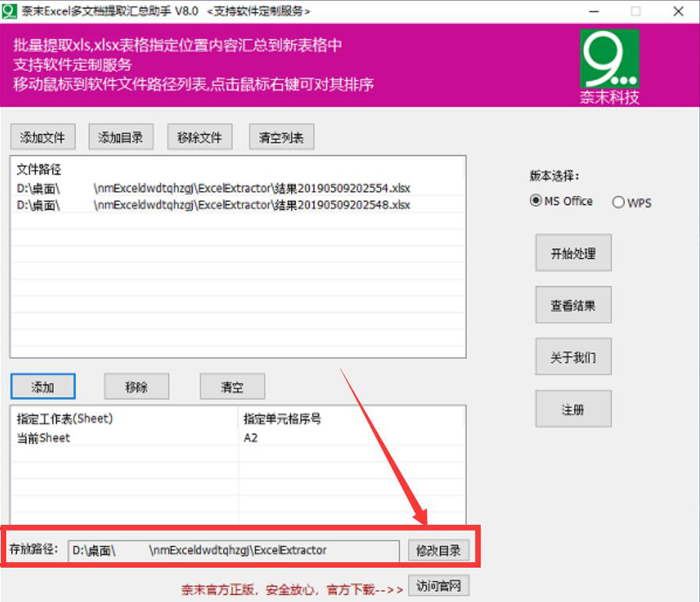
Task: Change output folder with 修改目录
Action: [439, 551]
